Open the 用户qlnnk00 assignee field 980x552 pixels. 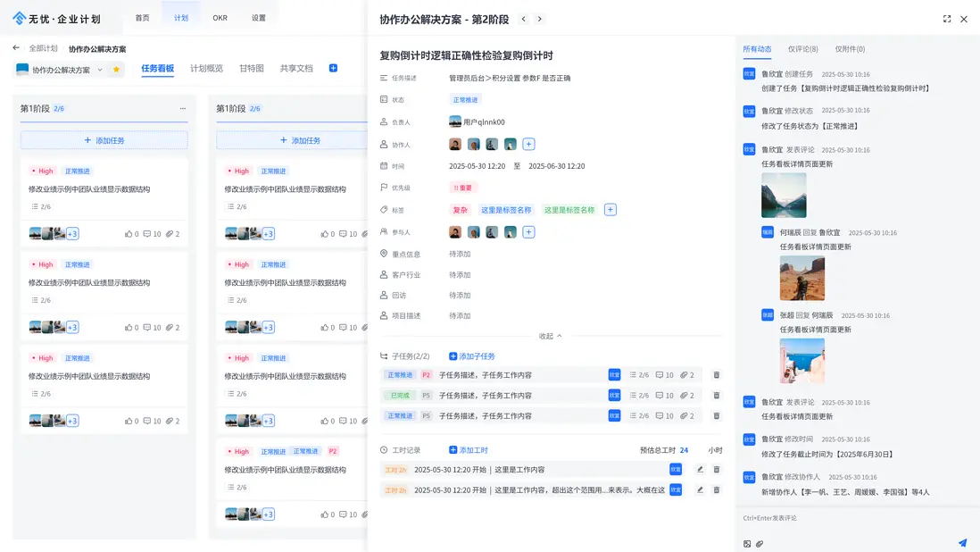pyautogui.click(x=477, y=121)
